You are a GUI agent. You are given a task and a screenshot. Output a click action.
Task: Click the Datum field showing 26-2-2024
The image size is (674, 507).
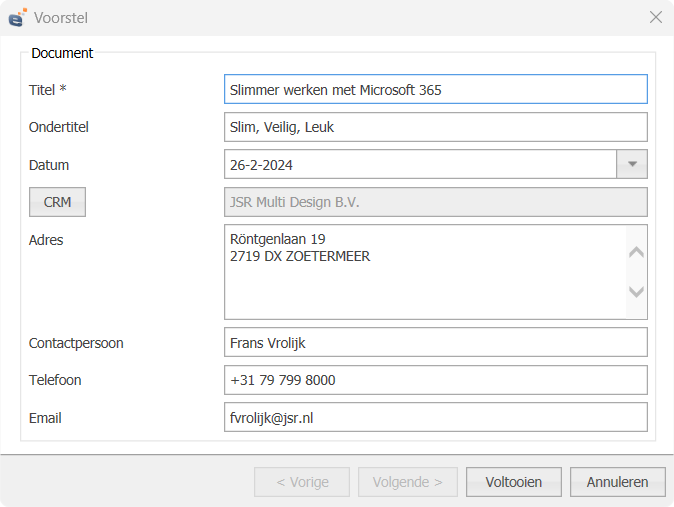[x=420, y=165]
